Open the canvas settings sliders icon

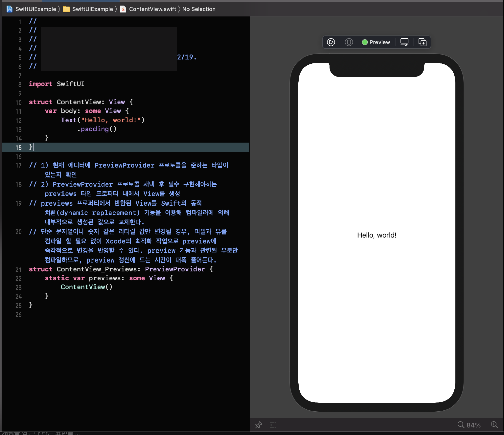(273, 425)
